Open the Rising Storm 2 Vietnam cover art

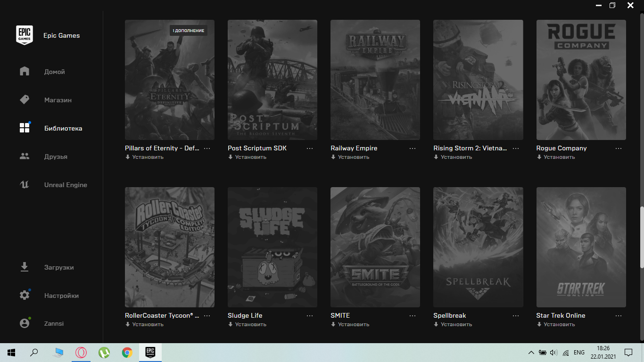click(x=478, y=80)
